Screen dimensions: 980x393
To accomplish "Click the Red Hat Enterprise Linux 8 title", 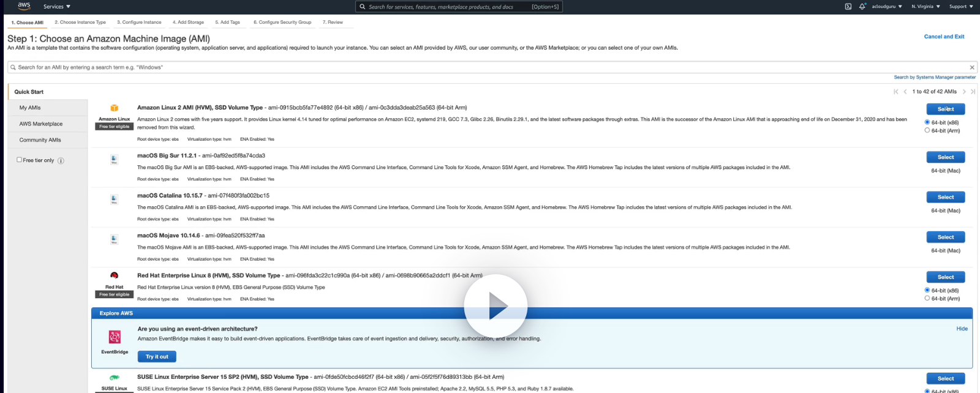I will pyautogui.click(x=208, y=275).
